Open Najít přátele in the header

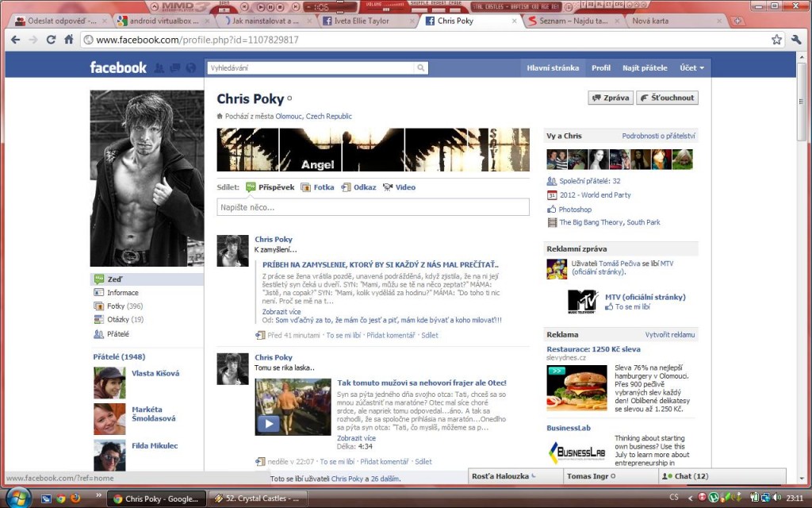[645, 68]
